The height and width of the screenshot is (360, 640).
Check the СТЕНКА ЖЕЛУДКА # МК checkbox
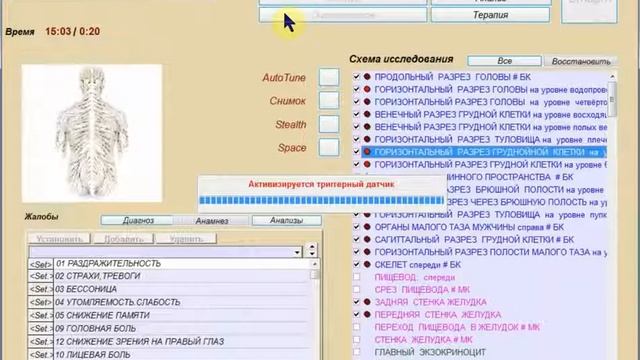pos(357,340)
